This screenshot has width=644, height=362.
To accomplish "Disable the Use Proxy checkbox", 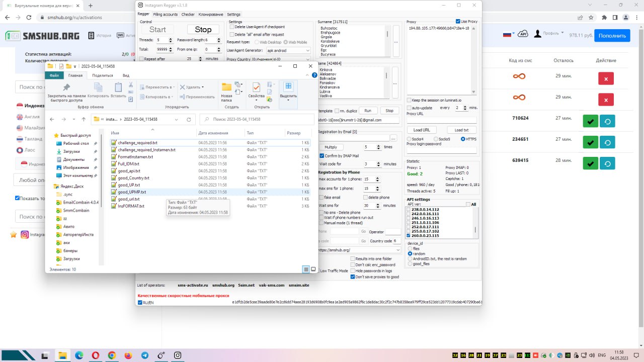I will 458,22.
